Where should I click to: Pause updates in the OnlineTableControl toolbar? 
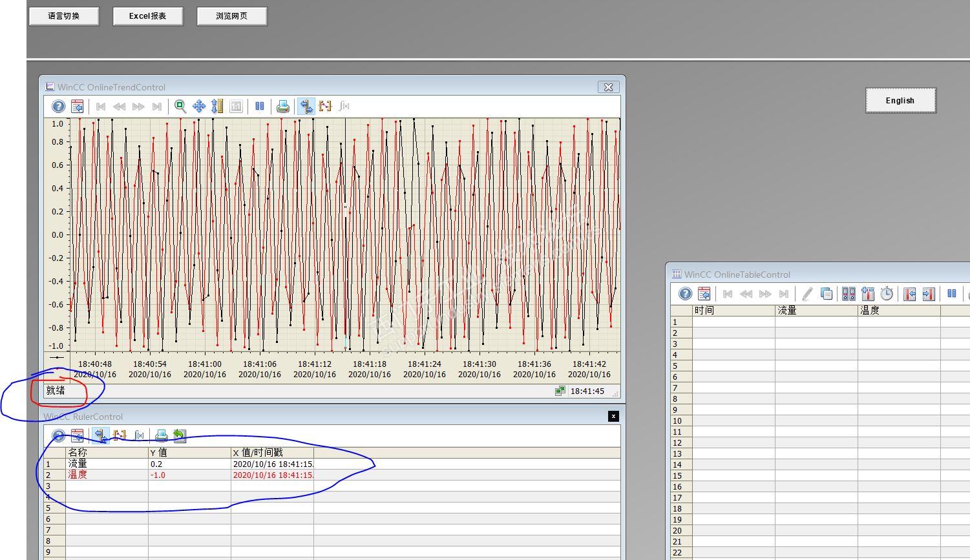tap(952, 294)
